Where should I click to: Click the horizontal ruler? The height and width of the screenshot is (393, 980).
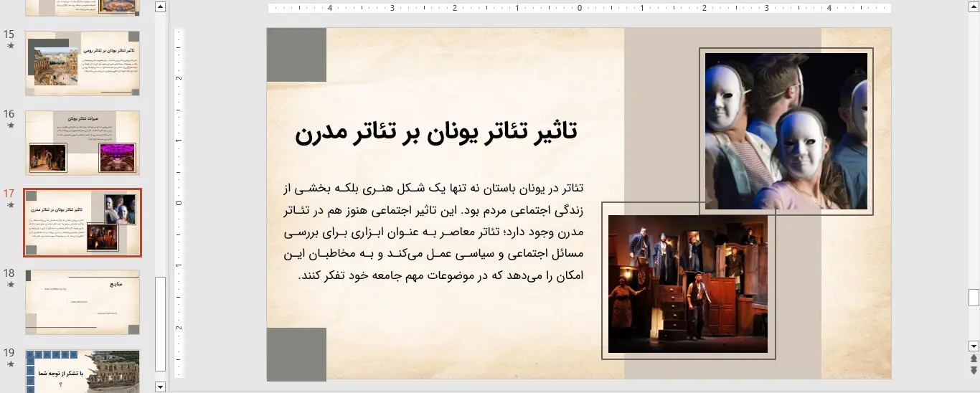(580, 8)
